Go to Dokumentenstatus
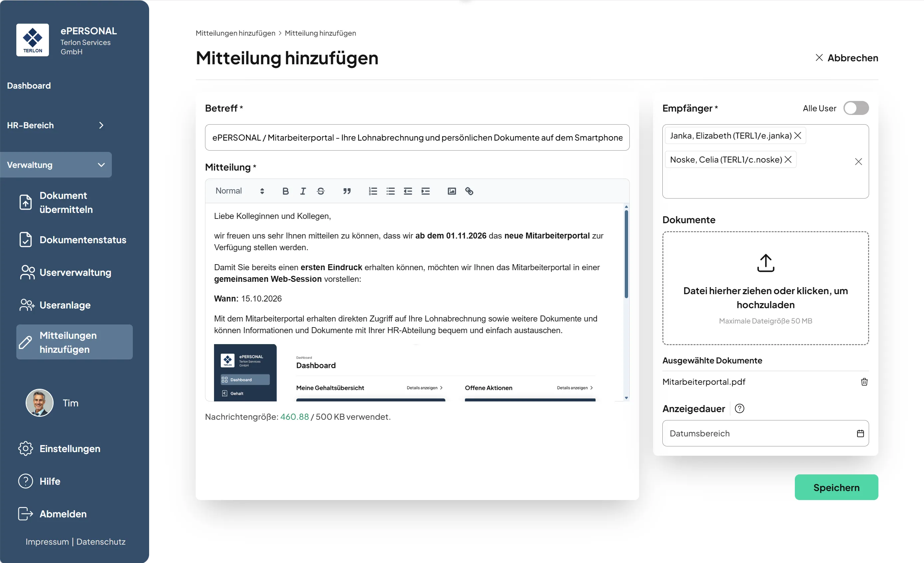 point(74,240)
